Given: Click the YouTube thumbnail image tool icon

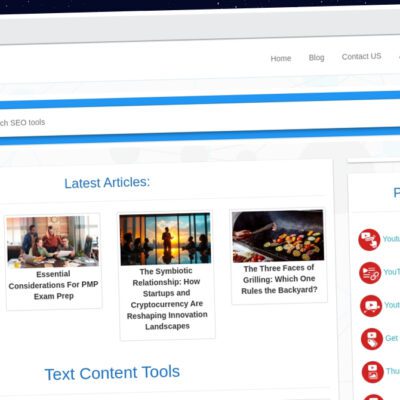Looking at the screenshot, I should 373,372.
